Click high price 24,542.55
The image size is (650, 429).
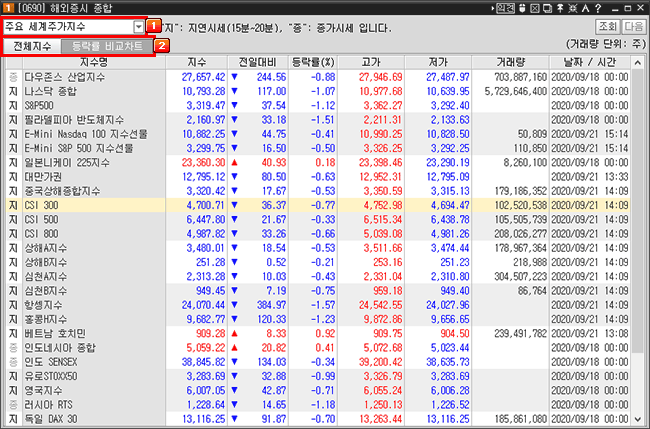(x=381, y=305)
